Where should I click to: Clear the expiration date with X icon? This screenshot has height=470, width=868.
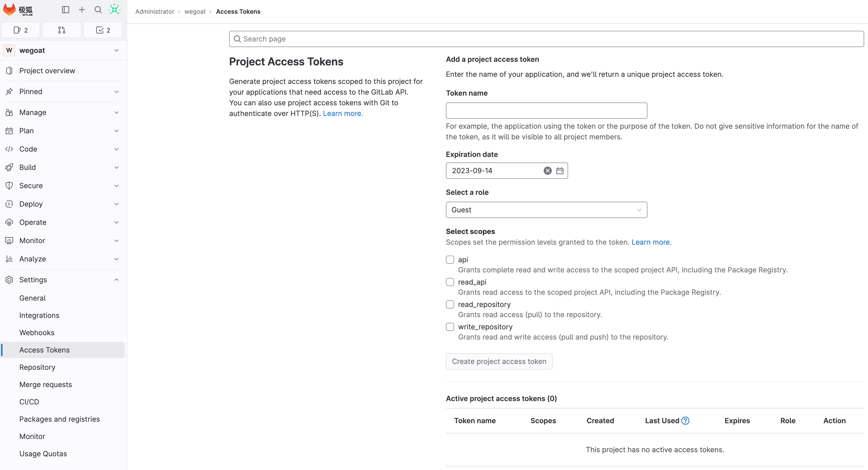(x=547, y=171)
